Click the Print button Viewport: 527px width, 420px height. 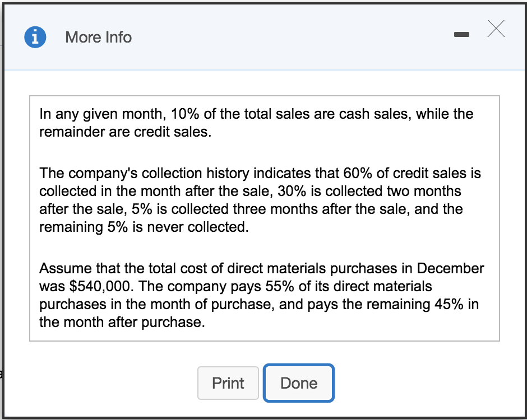pos(228,383)
